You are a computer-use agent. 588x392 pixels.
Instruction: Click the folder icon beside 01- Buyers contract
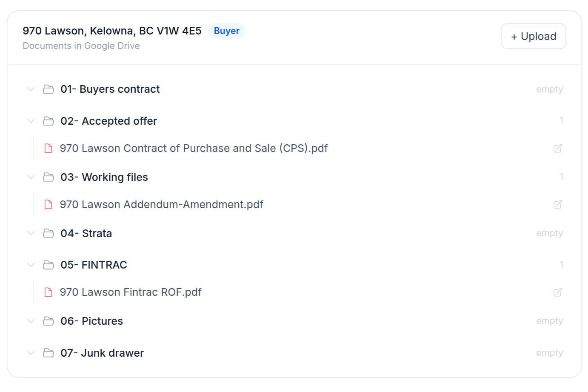click(48, 89)
